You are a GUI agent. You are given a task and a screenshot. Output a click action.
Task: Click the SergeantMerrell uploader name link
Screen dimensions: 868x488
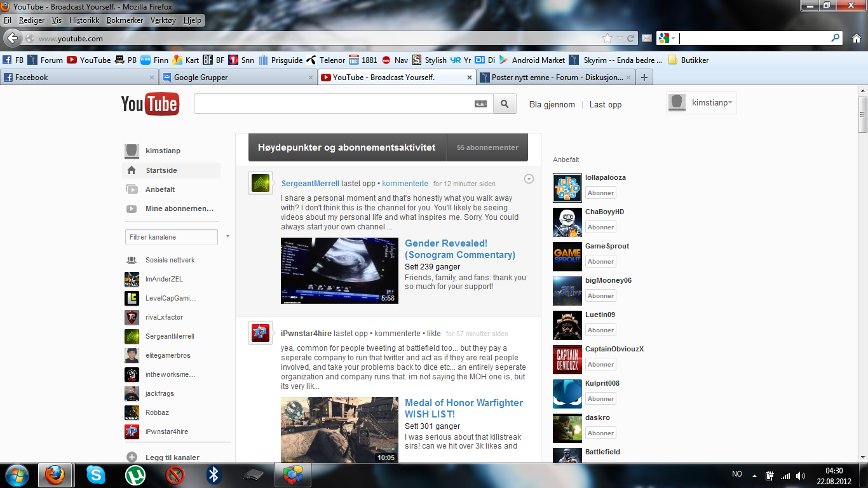310,184
